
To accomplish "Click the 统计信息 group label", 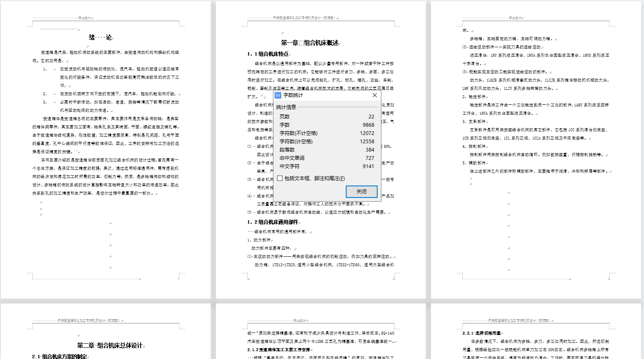I will (x=286, y=107).
